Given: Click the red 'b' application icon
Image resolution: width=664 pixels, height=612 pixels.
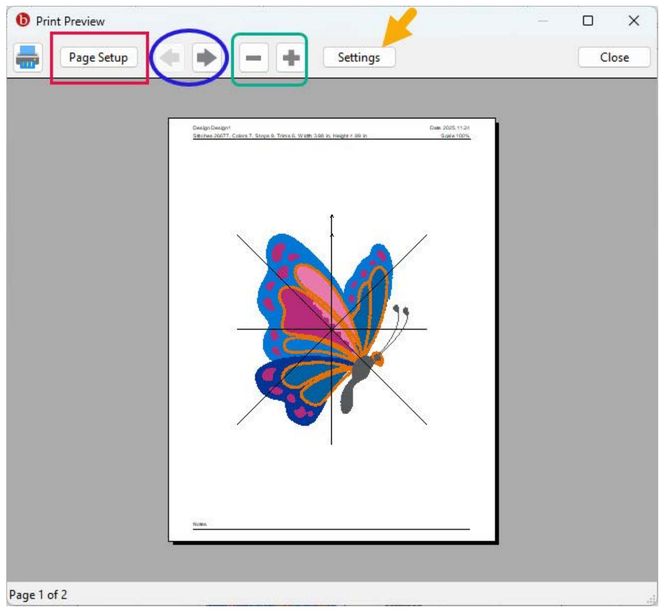Looking at the screenshot, I should (22, 20).
